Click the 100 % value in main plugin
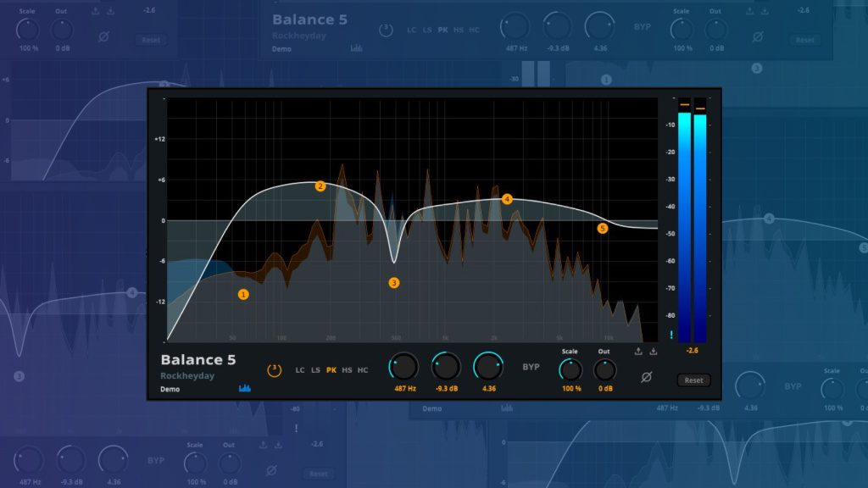Viewport: 868px width, 488px height. 572,388
